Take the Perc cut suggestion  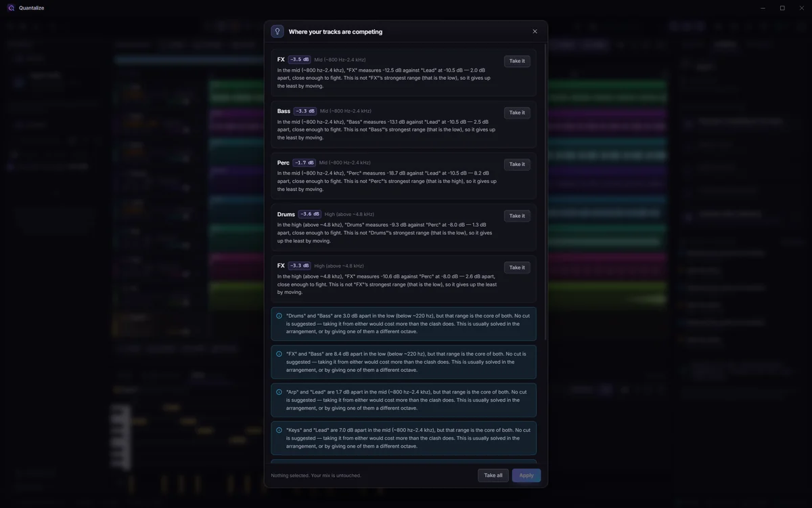pyautogui.click(x=517, y=164)
